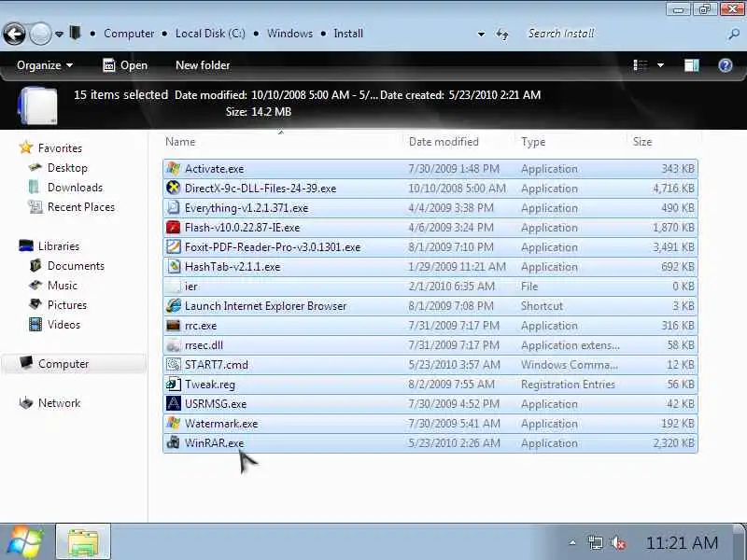Image resolution: width=747 pixels, height=560 pixels.
Task: Open the view options dropdown arrow
Action: [660, 65]
